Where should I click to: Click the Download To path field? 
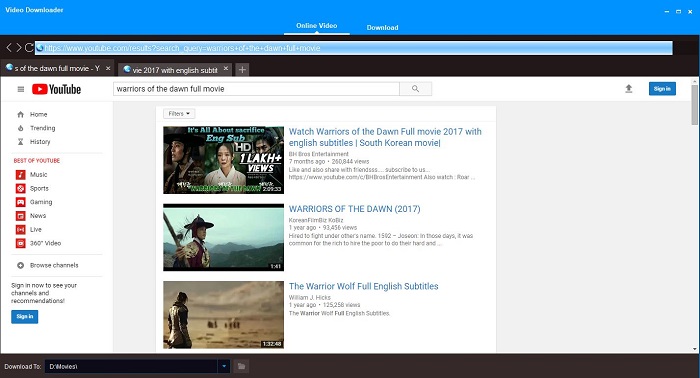131,366
